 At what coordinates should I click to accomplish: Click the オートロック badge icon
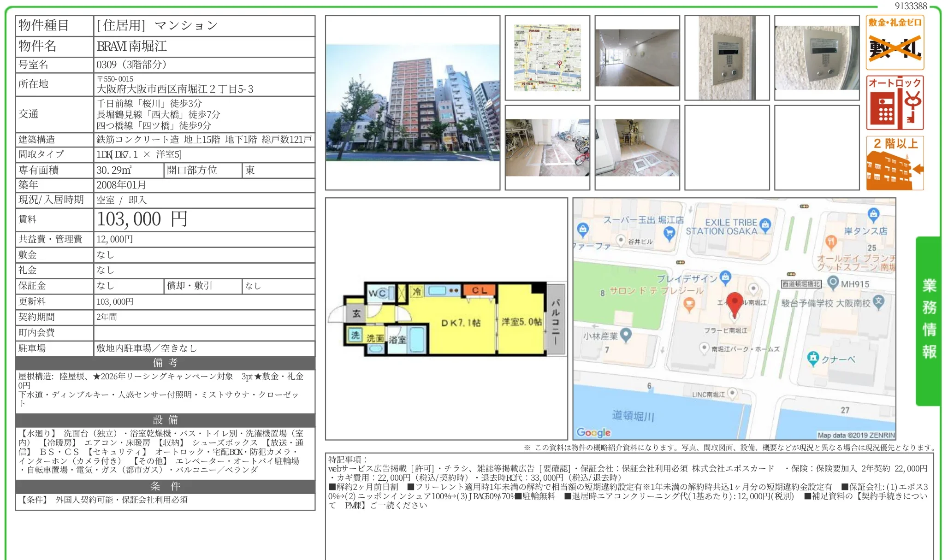tap(895, 102)
